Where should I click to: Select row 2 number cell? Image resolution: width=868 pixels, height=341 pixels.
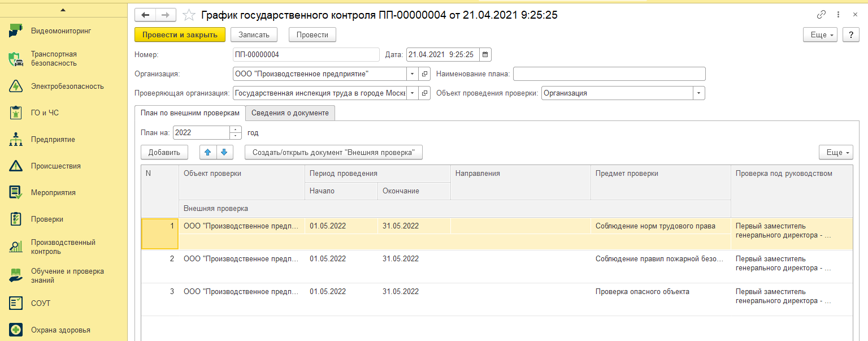click(159, 266)
